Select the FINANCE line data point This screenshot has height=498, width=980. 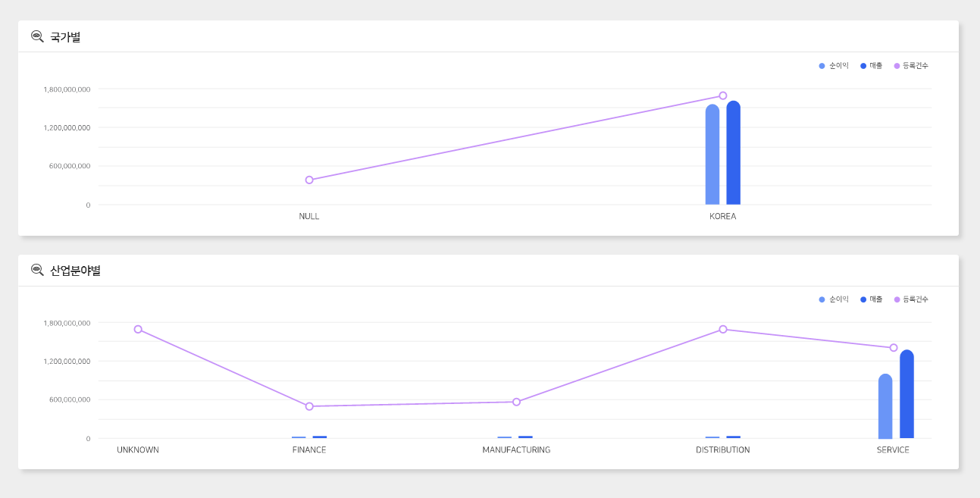coord(309,406)
